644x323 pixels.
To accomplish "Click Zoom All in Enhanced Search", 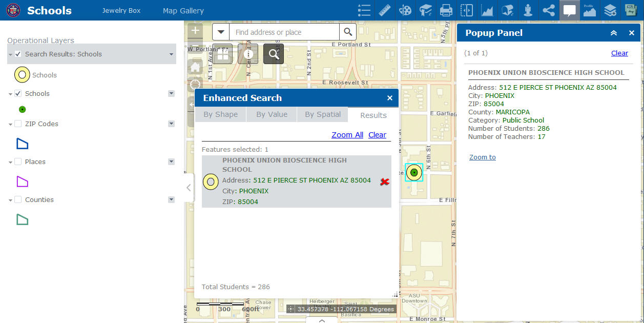I will tap(347, 135).
